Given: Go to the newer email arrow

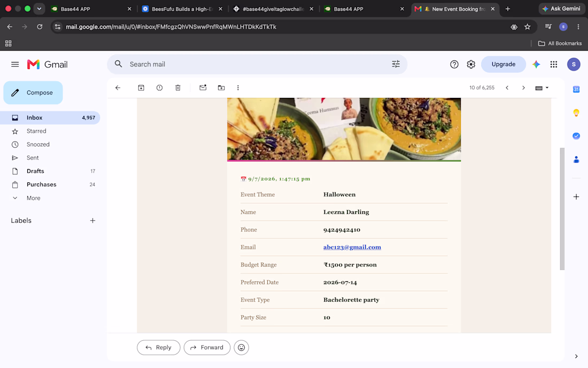Looking at the screenshot, I should coord(507,88).
